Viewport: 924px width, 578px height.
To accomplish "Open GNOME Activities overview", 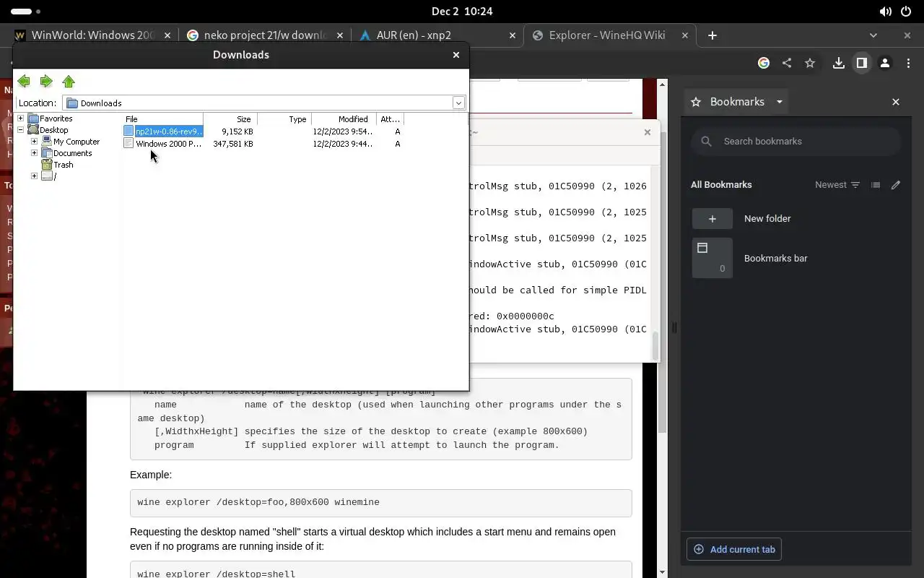I will (26, 12).
